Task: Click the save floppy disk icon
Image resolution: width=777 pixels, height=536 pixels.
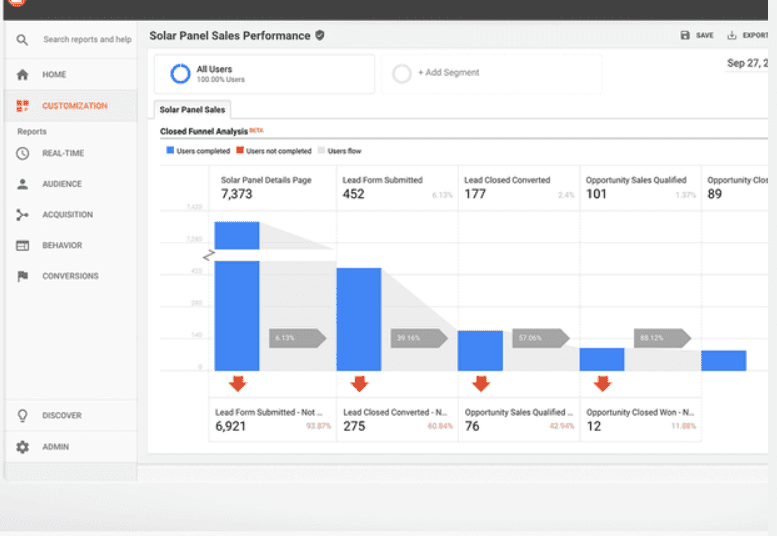Action: pyautogui.click(x=685, y=35)
